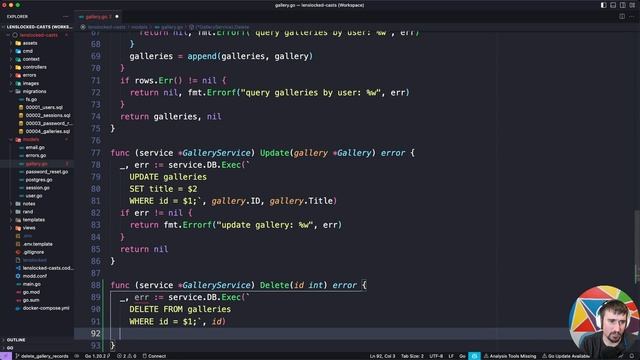The width and height of the screenshot is (640, 360).
Task: Open .gitignore file
Action: 33,252
